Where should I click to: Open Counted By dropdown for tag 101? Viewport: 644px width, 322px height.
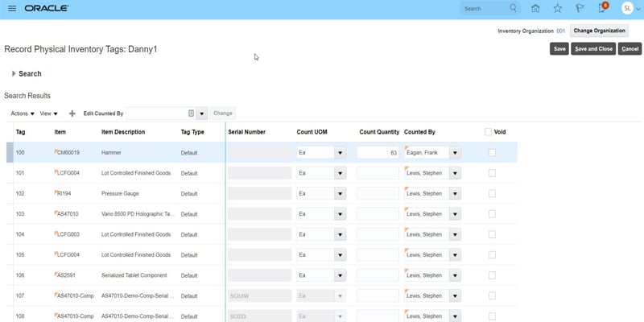[x=455, y=173]
